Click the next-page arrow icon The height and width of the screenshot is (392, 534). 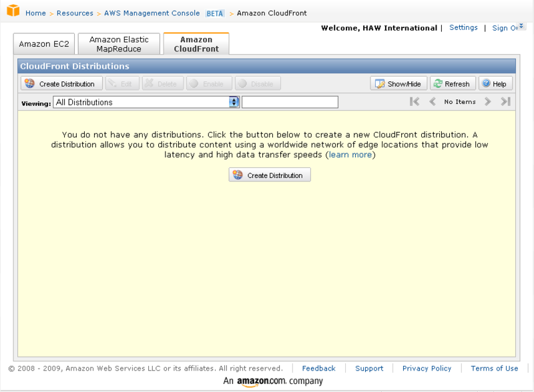[488, 101]
